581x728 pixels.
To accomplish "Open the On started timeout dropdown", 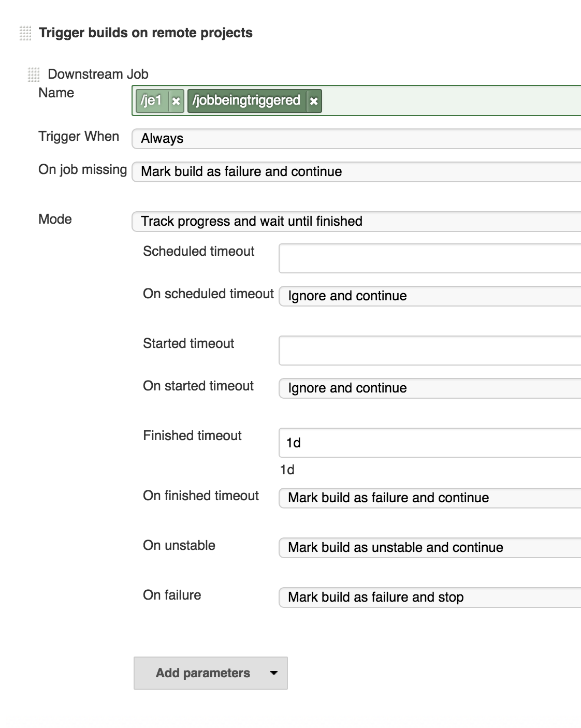I will click(x=430, y=388).
